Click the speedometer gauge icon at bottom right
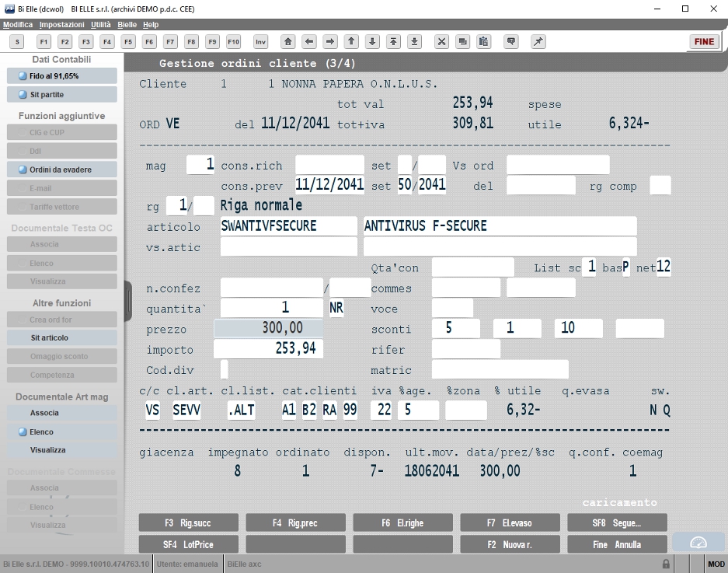This screenshot has height=573, width=728. [698, 543]
